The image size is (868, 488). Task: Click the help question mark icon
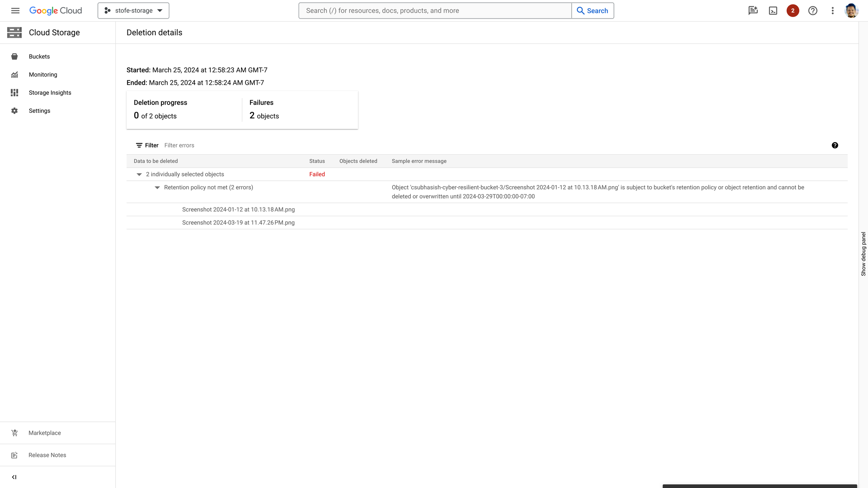click(x=835, y=146)
